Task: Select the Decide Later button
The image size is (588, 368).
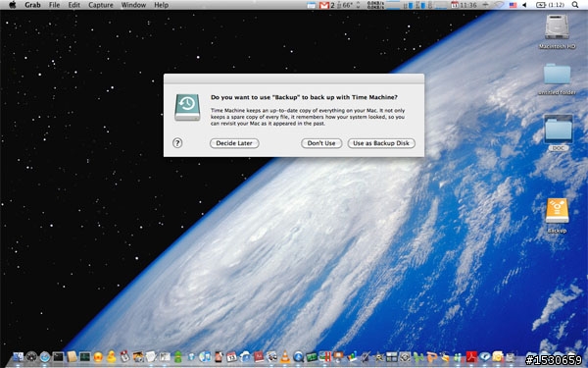Action: click(234, 143)
